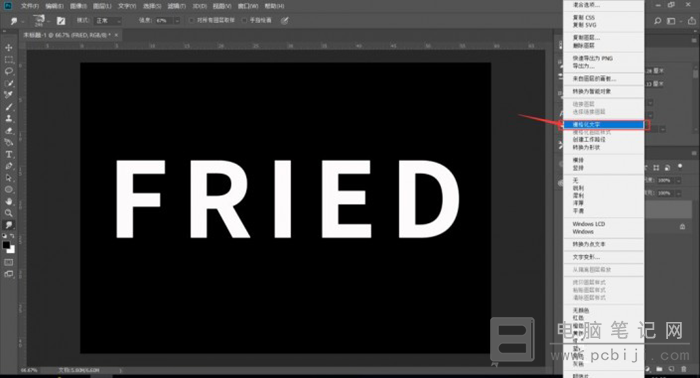Open the layer opacity dropdown arrow
The height and width of the screenshot is (378, 700).
[x=679, y=180]
